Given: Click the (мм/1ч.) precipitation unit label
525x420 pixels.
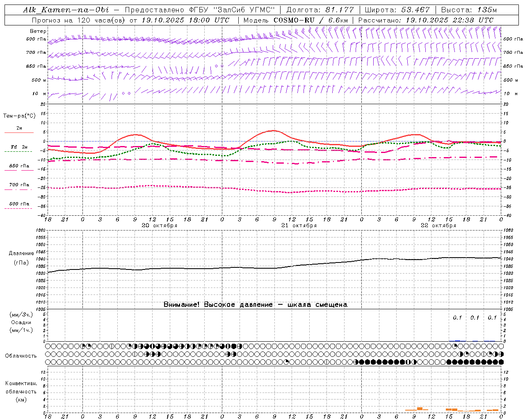Looking at the screenshot, I should click(x=21, y=330).
